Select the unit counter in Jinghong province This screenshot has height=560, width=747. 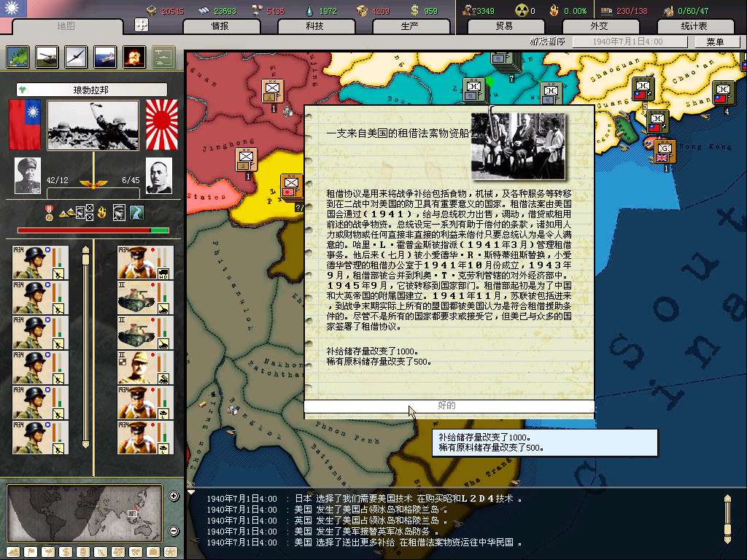[x=247, y=160]
